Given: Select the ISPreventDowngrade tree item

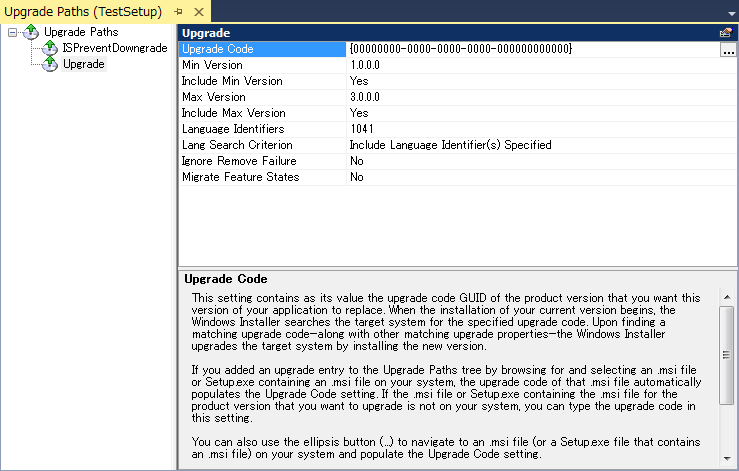Looking at the screenshot, I should [115, 48].
